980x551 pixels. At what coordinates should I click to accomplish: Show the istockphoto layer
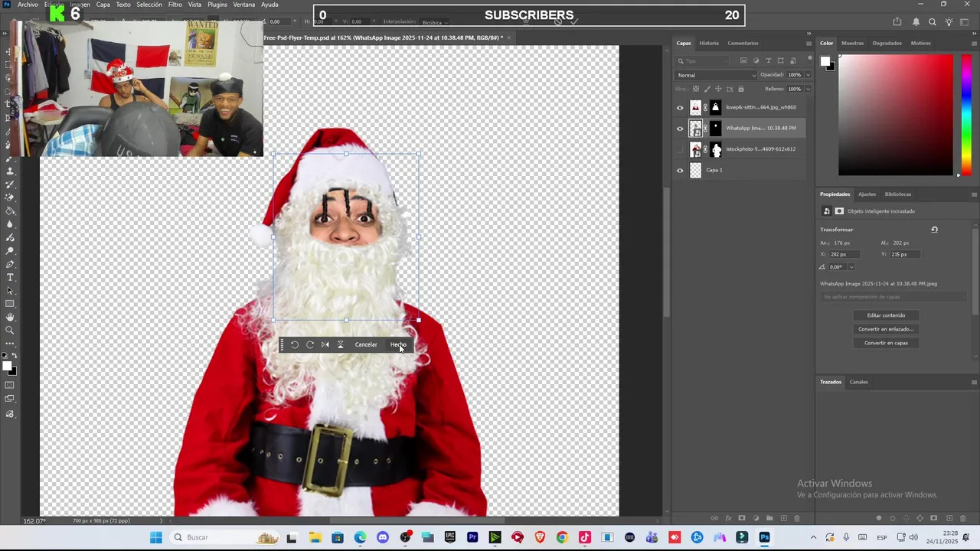click(x=680, y=149)
